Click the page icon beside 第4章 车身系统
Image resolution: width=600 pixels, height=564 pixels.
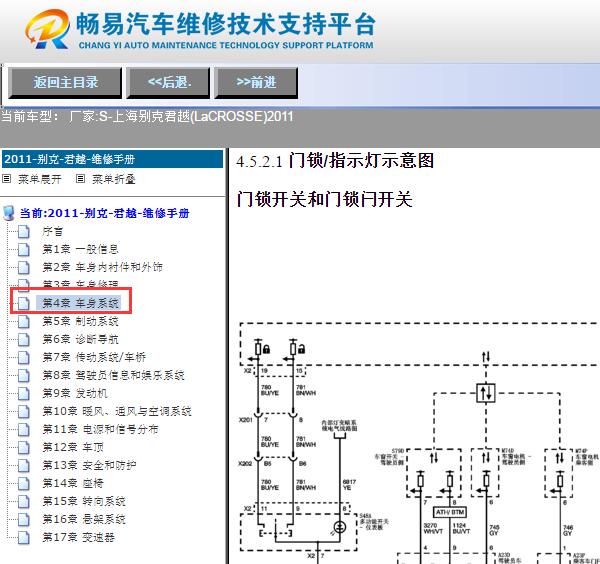(24, 303)
